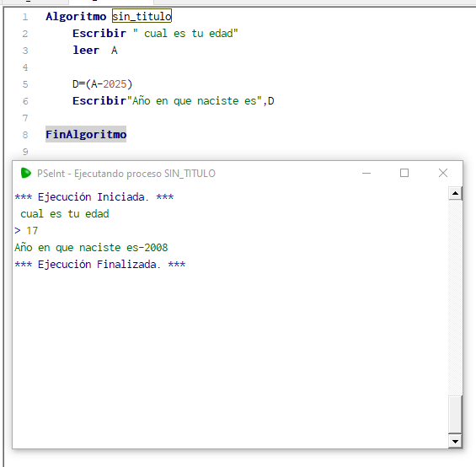The image size is (476, 467).
Task: Click the input value 17 in console
Action: coord(32,231)
